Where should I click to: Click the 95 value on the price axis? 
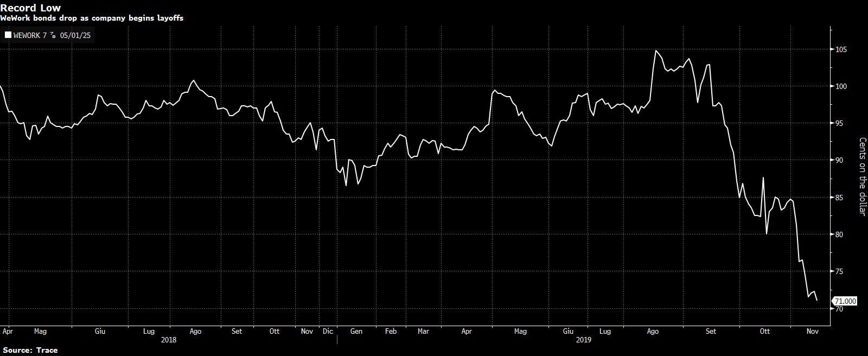click(x=840, y=123)
